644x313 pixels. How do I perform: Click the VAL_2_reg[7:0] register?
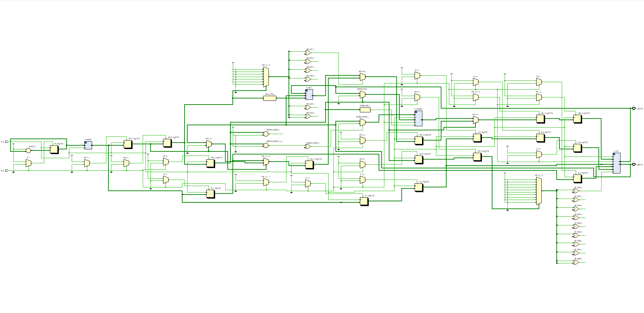(310, 165)
